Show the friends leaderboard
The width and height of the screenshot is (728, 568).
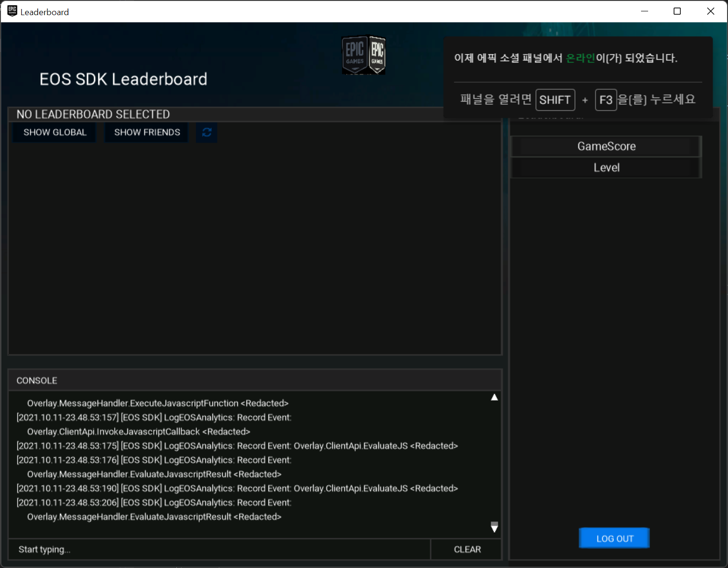click(x=147, y=132)
